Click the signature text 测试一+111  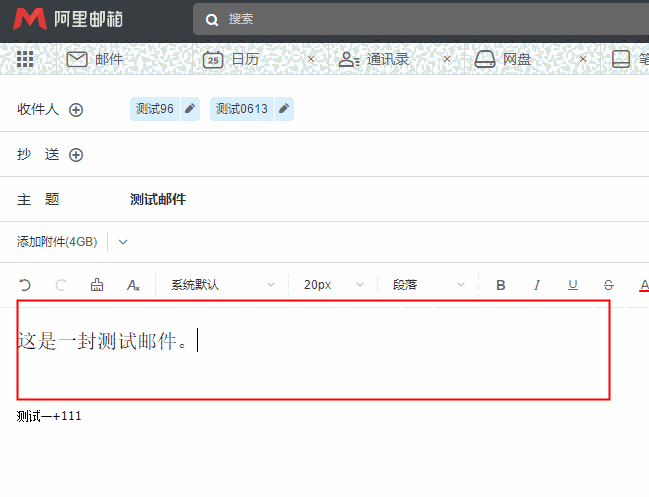tap(49, 416)
